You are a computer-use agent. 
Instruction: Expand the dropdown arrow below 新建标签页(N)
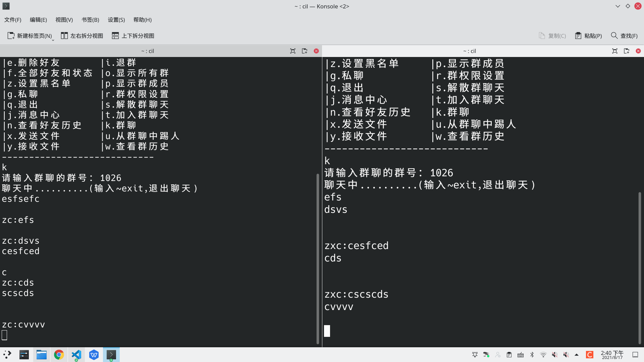coord(53,40)
